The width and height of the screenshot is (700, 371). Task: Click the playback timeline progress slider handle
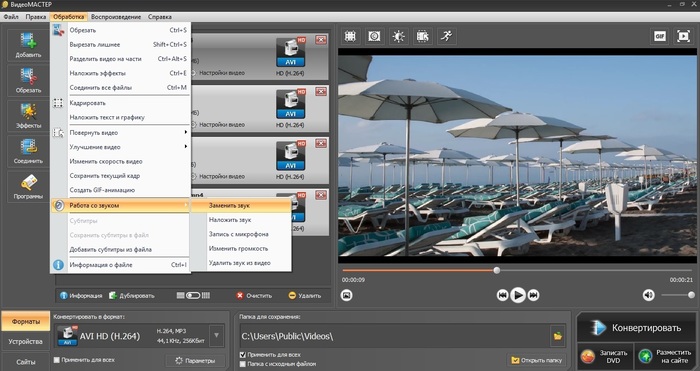click(496, 271)
